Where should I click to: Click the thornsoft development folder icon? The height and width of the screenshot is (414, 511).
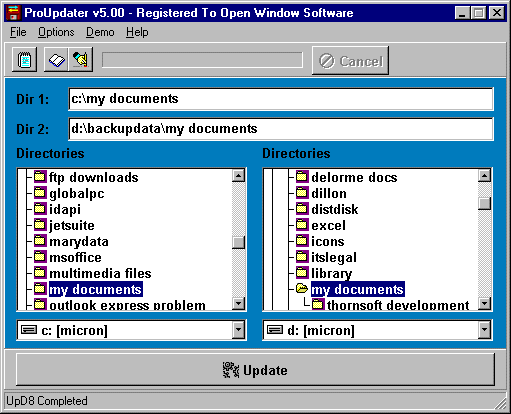click(x=318, y=304)
